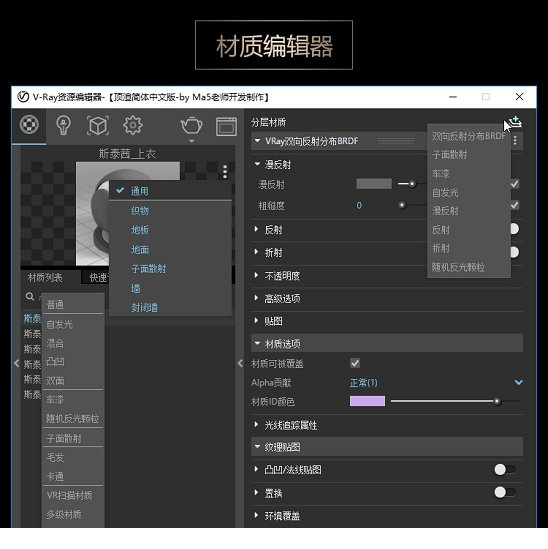
Task: Collapse the middle panel arrow
Action: pos(240,363)
